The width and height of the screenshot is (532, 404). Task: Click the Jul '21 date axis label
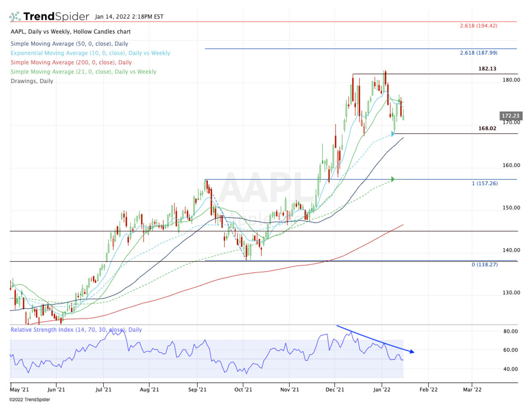point(103,390)
